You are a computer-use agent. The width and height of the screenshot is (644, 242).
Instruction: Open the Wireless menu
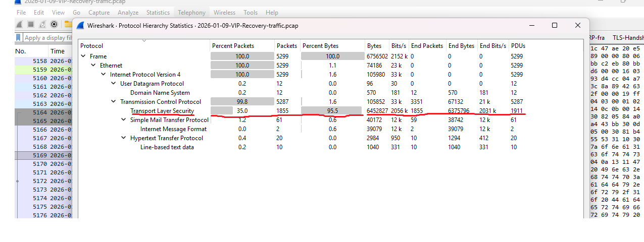pos(224,13)
